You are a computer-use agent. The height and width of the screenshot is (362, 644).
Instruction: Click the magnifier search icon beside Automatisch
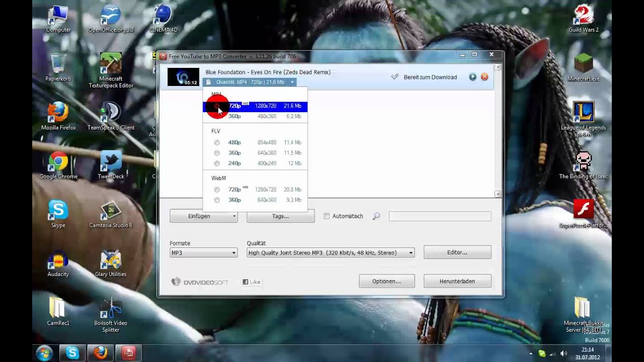(376, 216)
